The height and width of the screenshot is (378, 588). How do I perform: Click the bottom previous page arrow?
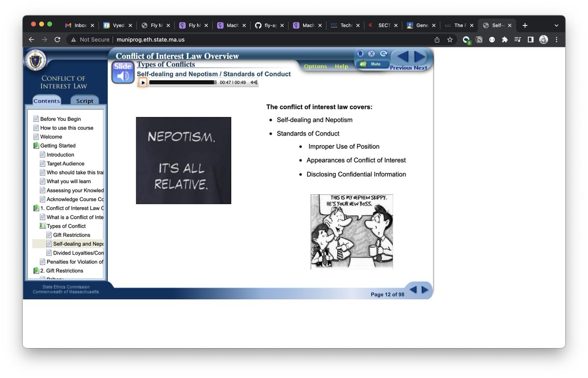coord(413,290)
